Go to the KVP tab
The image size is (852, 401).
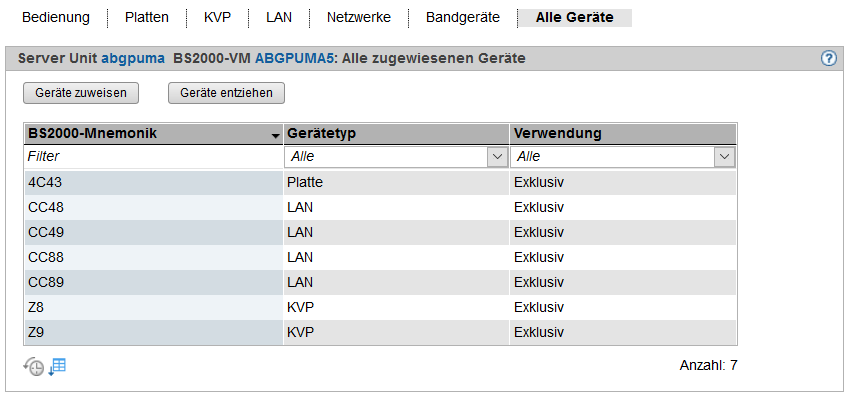[x=217, y=17]
